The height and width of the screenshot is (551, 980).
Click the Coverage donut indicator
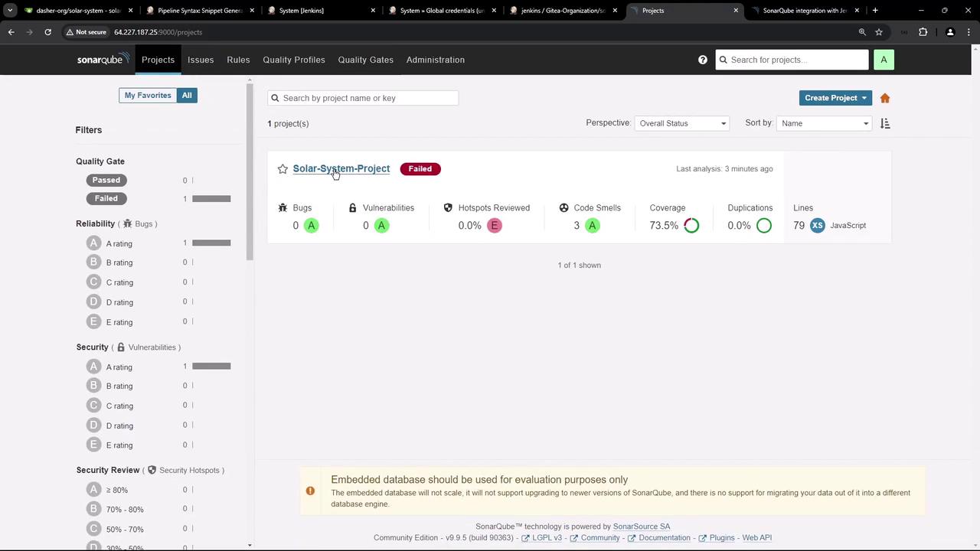click(691, 226)
